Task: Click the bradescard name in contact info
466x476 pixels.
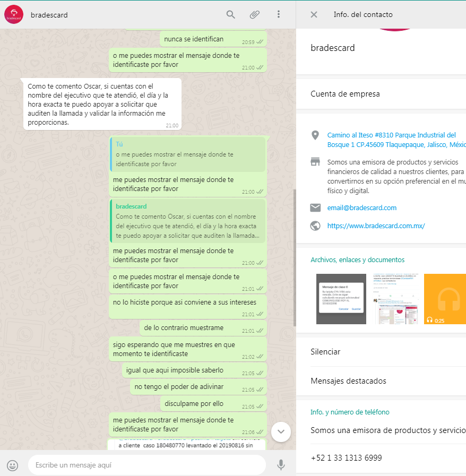Action: (333, 48)
